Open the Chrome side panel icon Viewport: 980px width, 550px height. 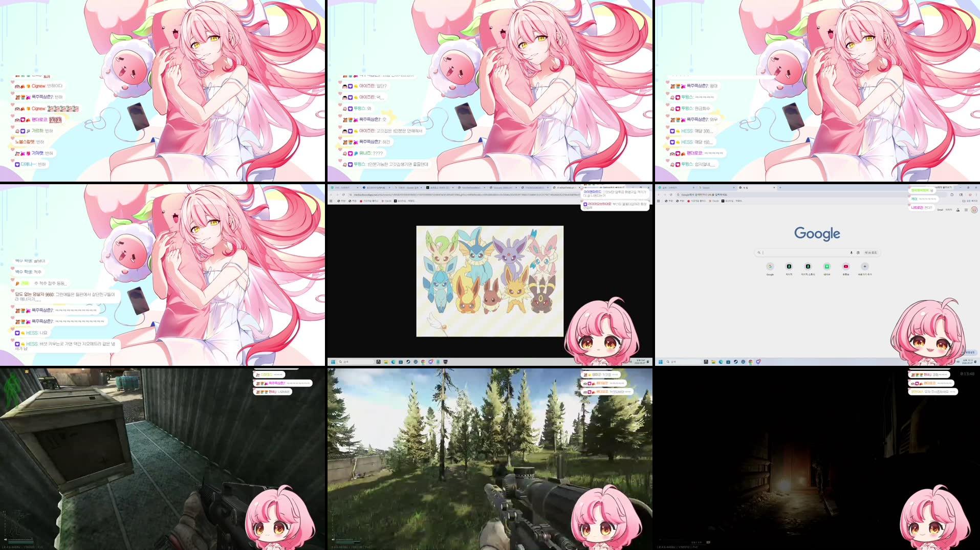tap(961, 194)
